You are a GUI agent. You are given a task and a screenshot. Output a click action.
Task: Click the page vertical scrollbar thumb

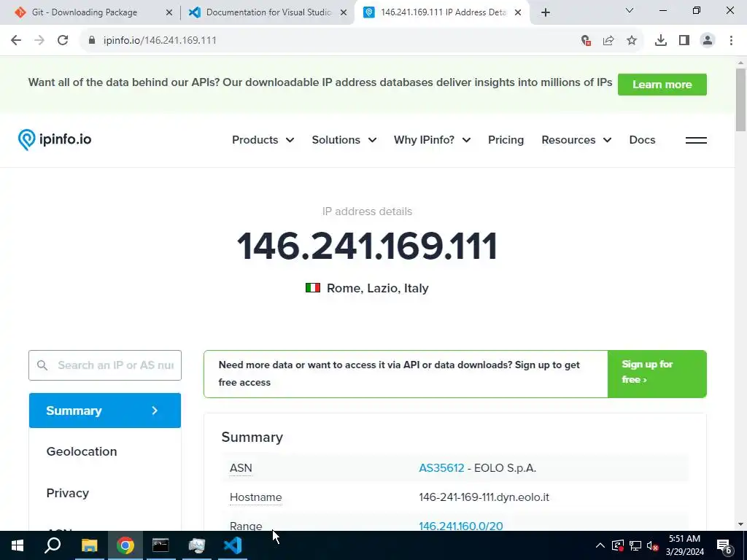(740, 99)
